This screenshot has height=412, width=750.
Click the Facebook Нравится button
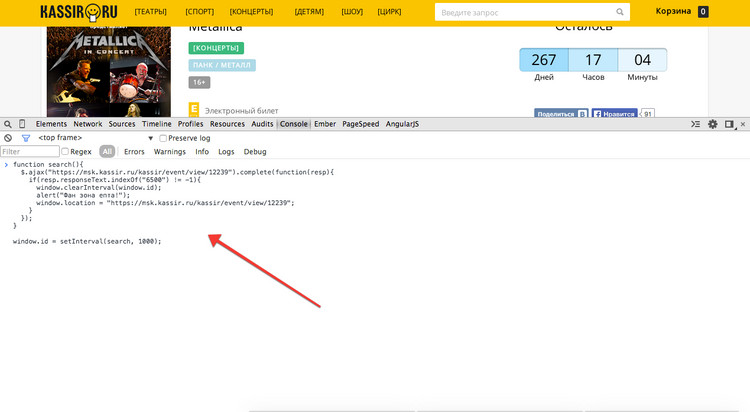tap(614, 115)
